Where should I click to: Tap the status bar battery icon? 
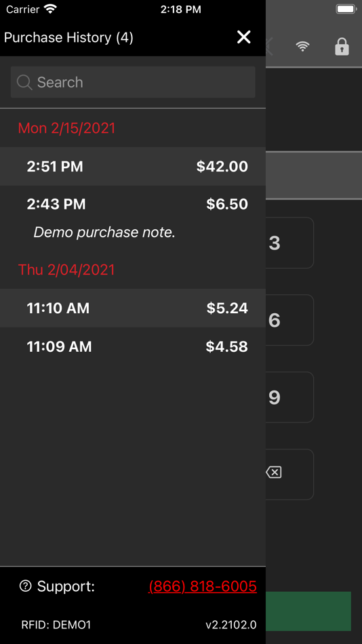346,9
